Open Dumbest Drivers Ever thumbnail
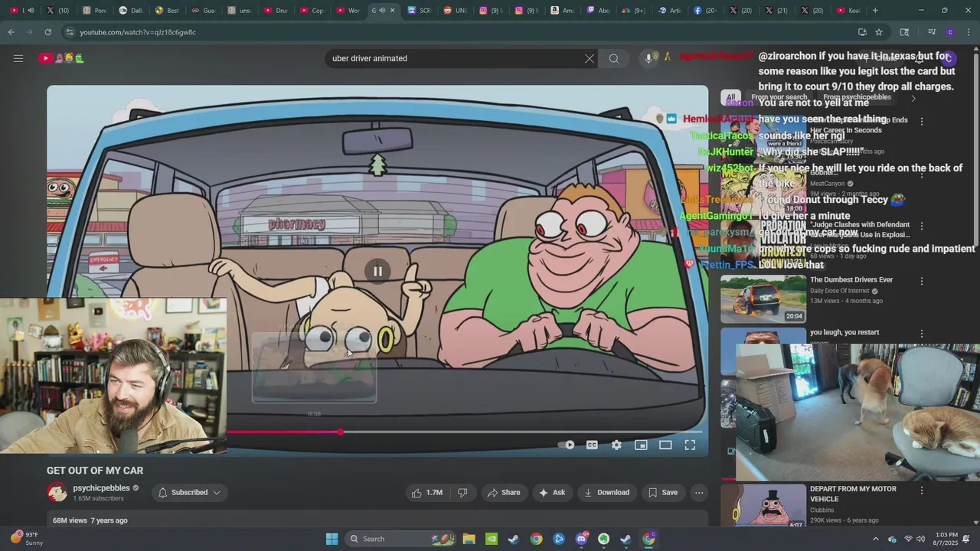This screenshot has height=551, width=980. coord(763,299)
